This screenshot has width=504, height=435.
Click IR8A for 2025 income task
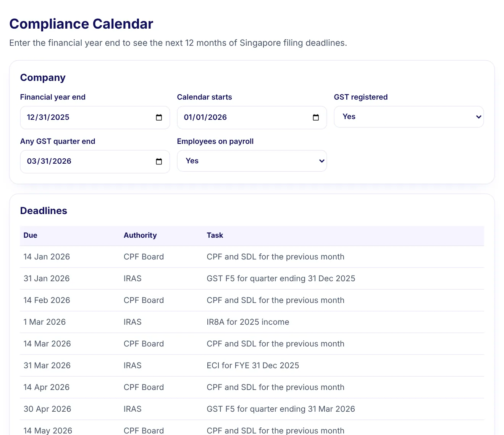tap(248, 322)
